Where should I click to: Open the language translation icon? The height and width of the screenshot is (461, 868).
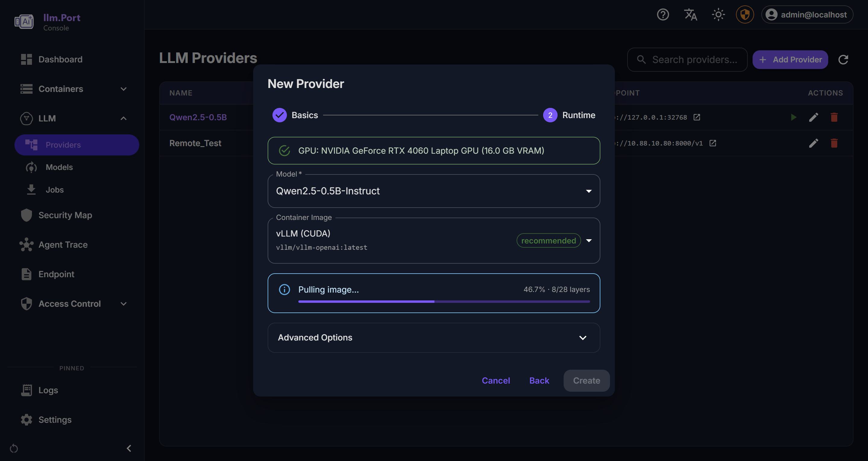(x=690, y=14)
